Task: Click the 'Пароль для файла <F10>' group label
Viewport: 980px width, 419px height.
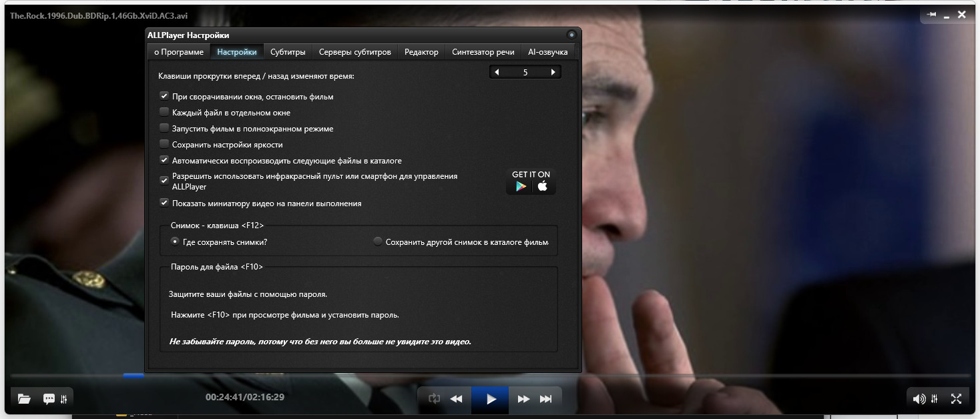Action: coord(217,266)
